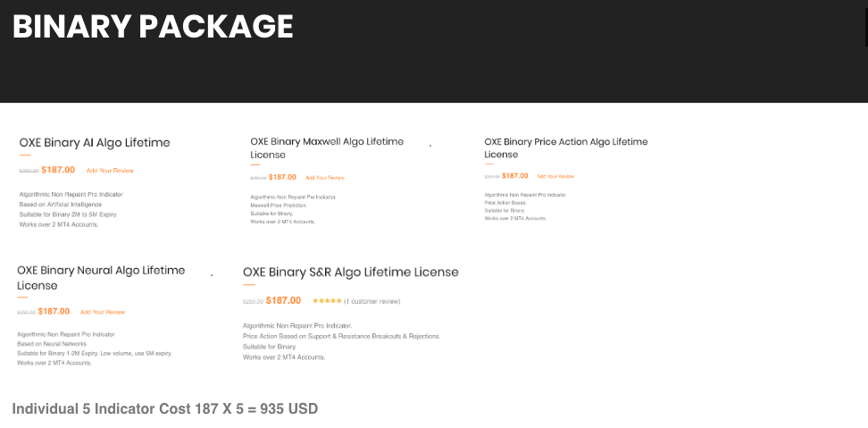Viewport: 868px width, 428px height.
Task: Click the $187.00 price of S&R Algo
Action: coord(283,300)
